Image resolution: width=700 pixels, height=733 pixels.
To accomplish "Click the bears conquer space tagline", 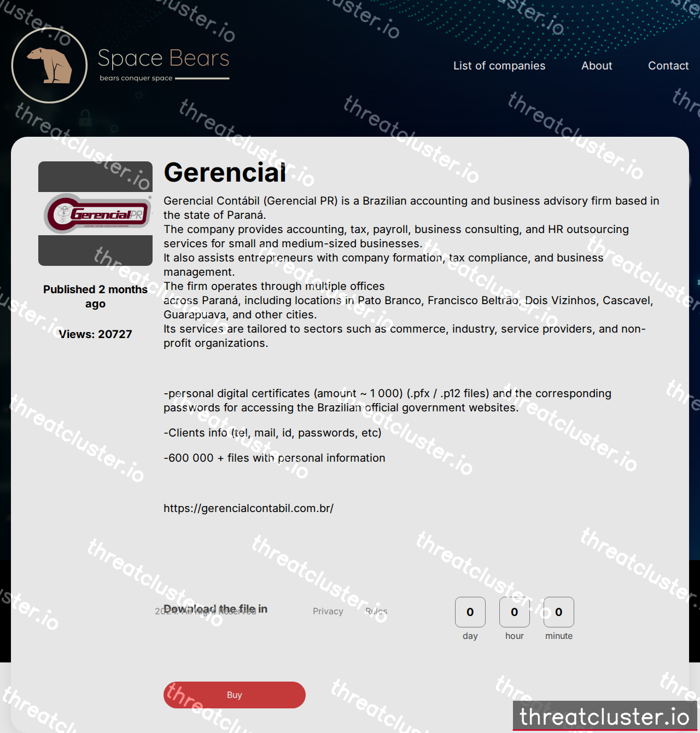I will pos(136,78).
